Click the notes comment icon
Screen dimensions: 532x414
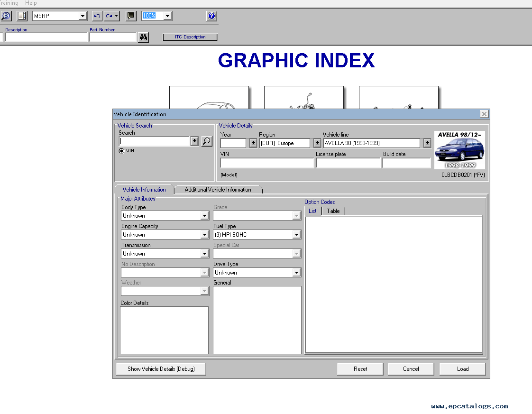(x=130, y=16)
